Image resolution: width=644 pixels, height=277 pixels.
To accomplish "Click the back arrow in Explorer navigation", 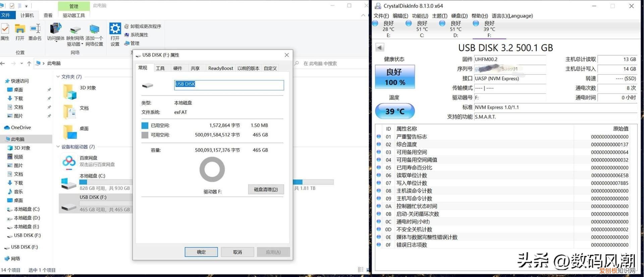I will [3, 63].
